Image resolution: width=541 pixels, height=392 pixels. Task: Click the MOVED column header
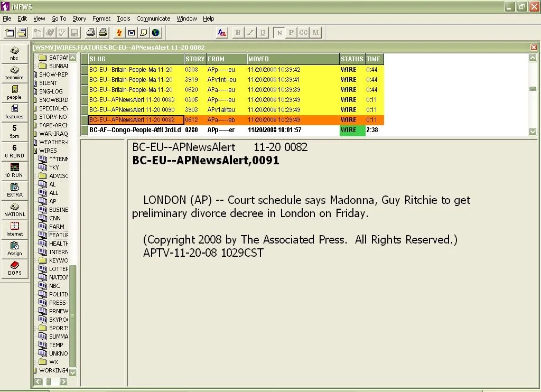(x=293, y=59)
